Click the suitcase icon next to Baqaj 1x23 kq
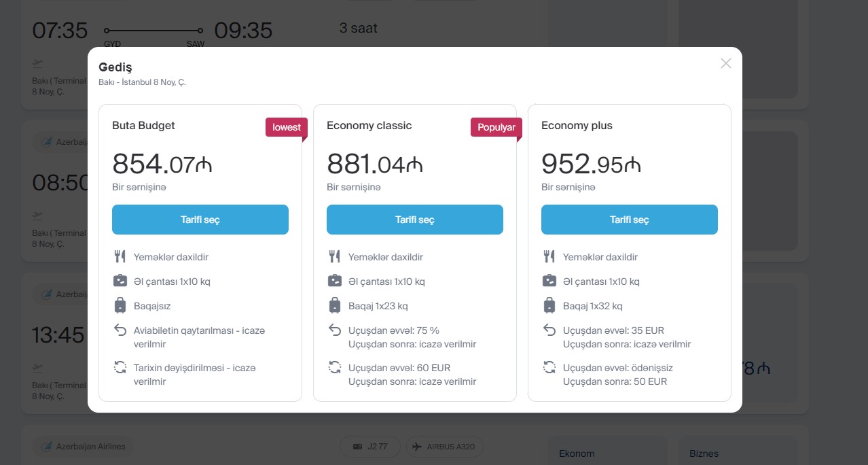This screenshot has height=465, width=868. 335,305
